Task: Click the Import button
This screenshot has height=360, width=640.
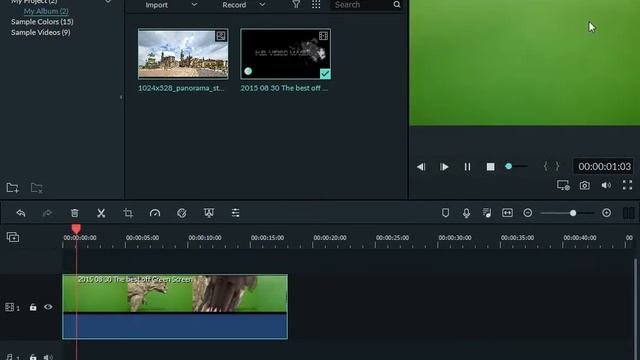Action: [156, 5]
